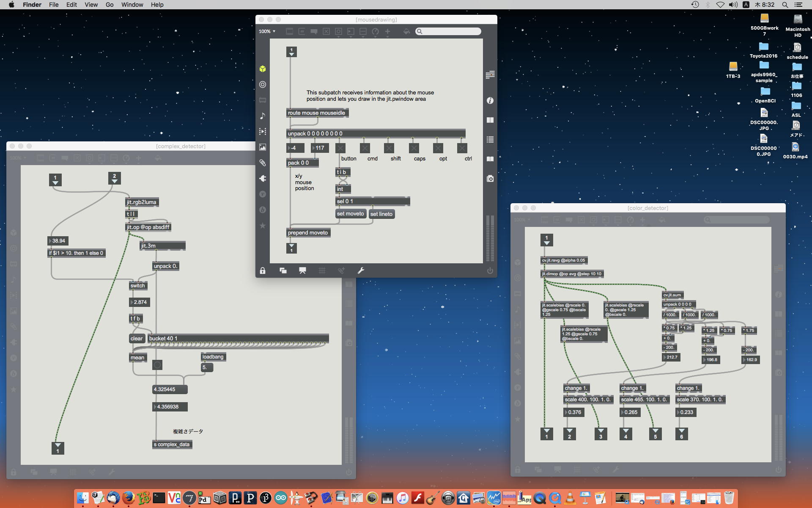This screenshot has width=812, height=508.
Task: Open the plug-ins browser plug icon
Action: 263,178
